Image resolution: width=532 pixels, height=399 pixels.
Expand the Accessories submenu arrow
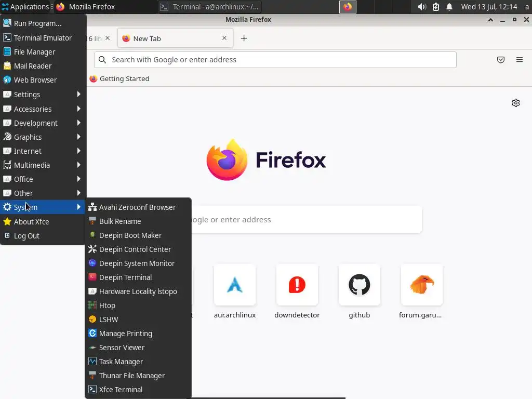79,109
